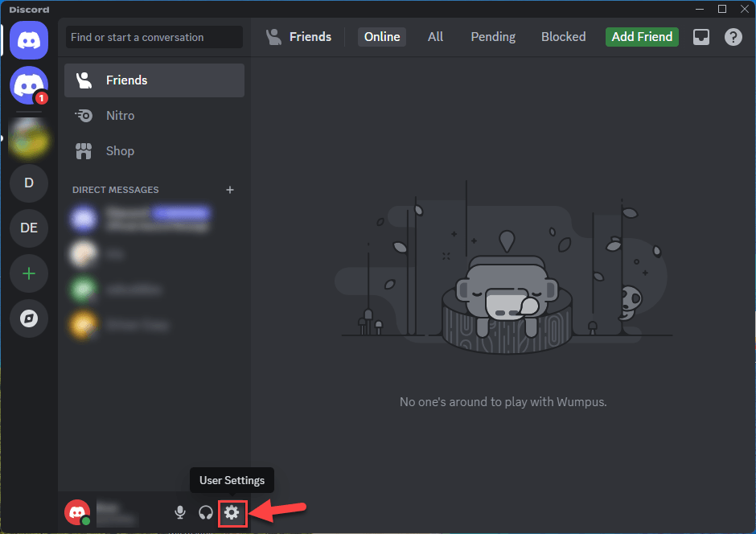
Task: View the Blocked users tab
Action: coord(563,37)
